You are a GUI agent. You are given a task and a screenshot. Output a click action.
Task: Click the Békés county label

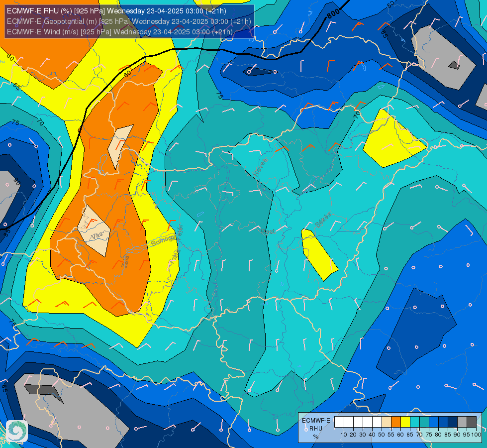[323, 220]
